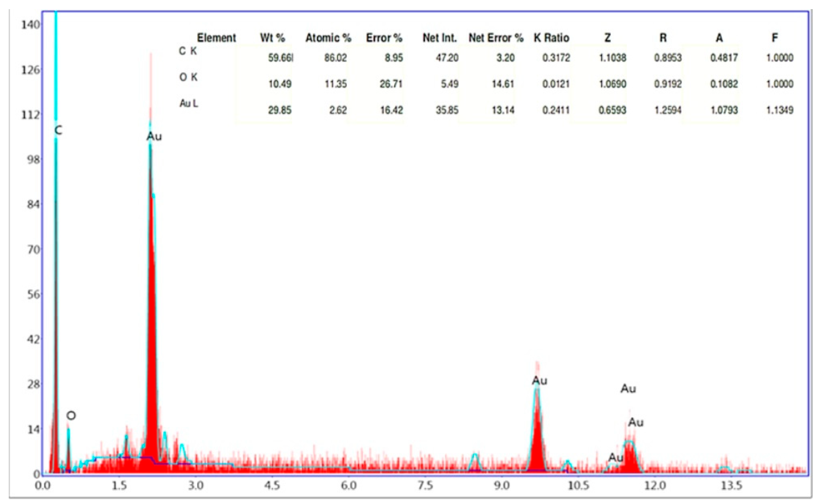Screen dimensions: 819x504
Task: Click the Z value 1.0690
Action: [612, 84]
